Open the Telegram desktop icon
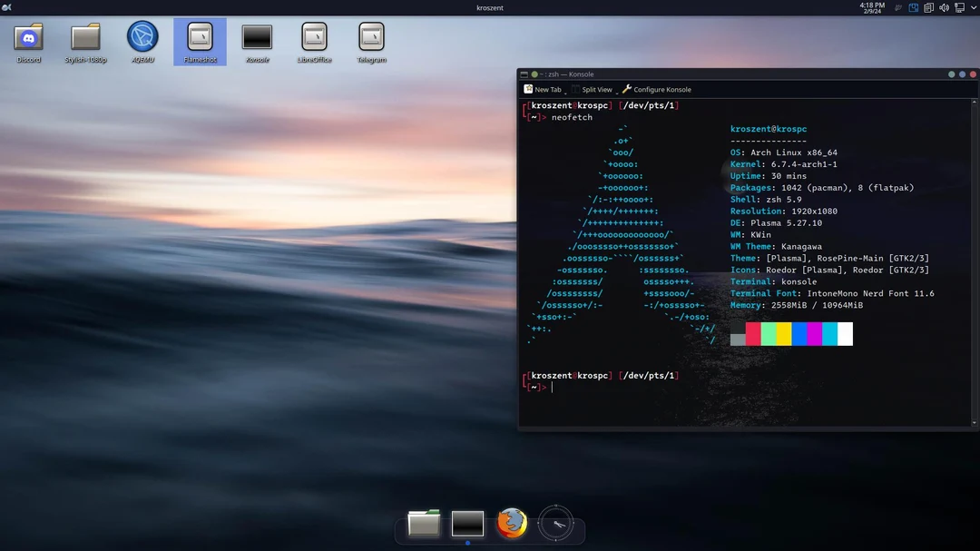The width and height of the screenshot is (980, 551). [x=371, y=42]
